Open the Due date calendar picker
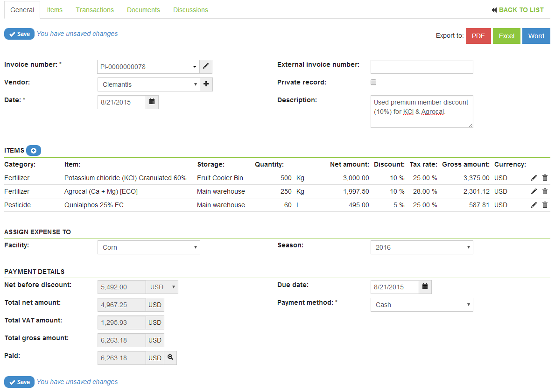 425,287
